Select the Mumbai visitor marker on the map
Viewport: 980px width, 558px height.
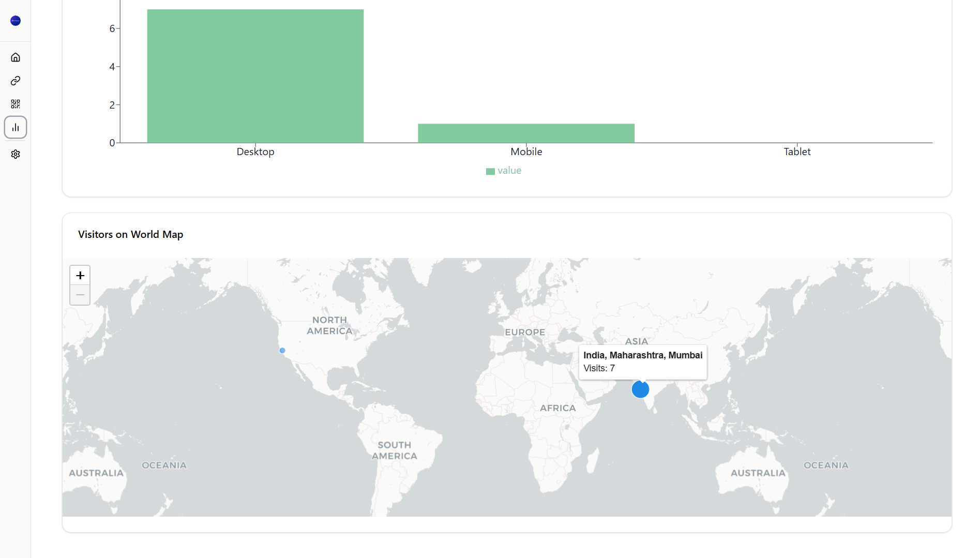[640, 389]
